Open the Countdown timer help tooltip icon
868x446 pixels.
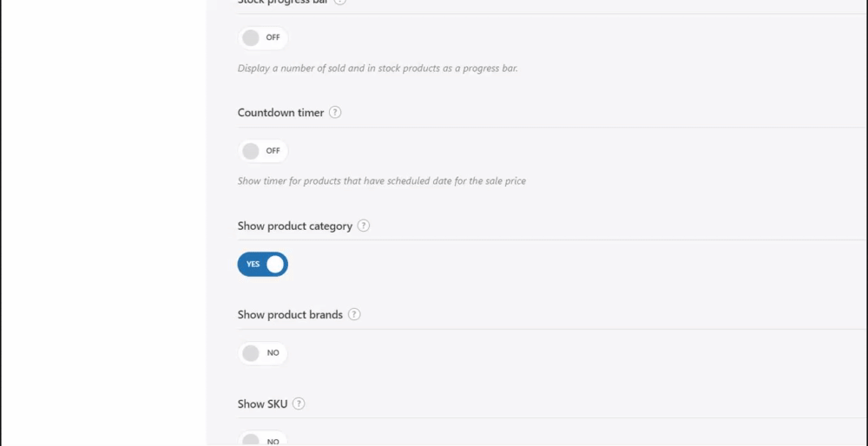click(x=335, y=113)
